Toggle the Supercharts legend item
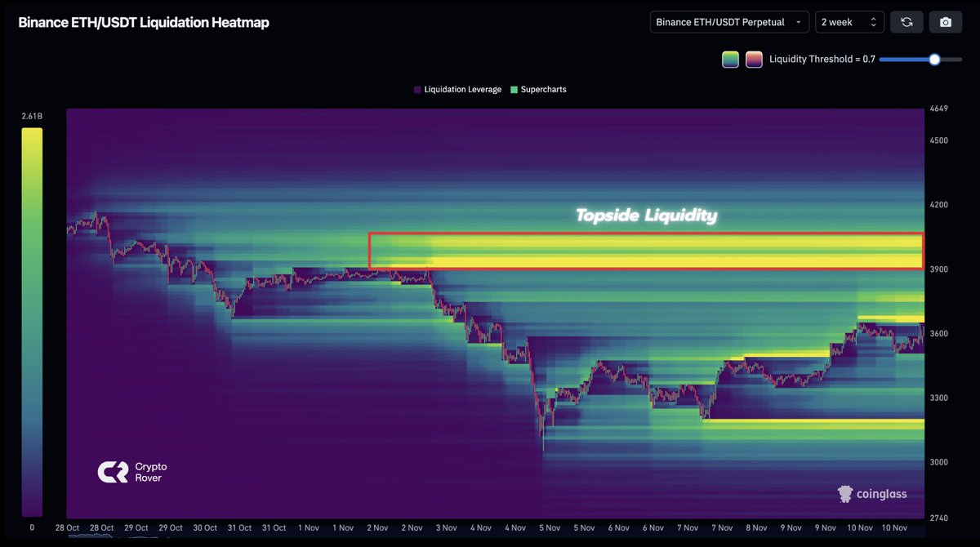980x547 pixels. click(x=538, y=90)
